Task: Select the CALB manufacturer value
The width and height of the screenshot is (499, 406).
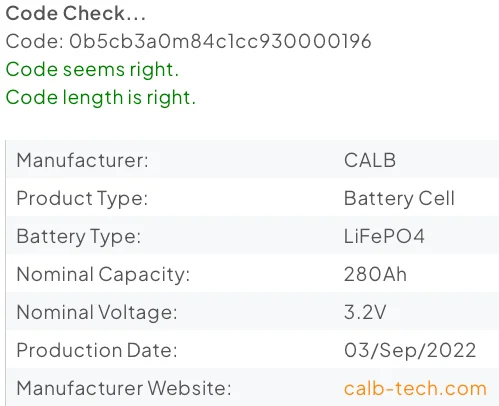Action: 370,160
